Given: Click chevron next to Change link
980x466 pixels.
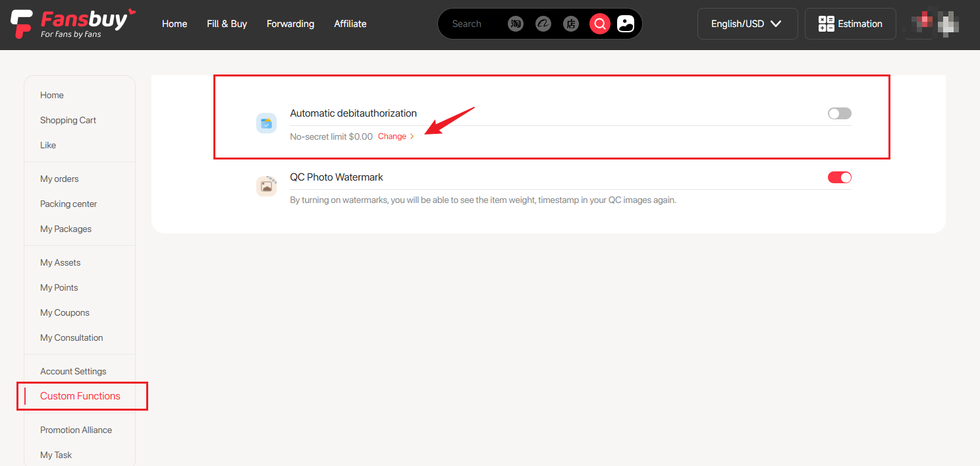Looking at the screenshot, I should pos(412,136).
